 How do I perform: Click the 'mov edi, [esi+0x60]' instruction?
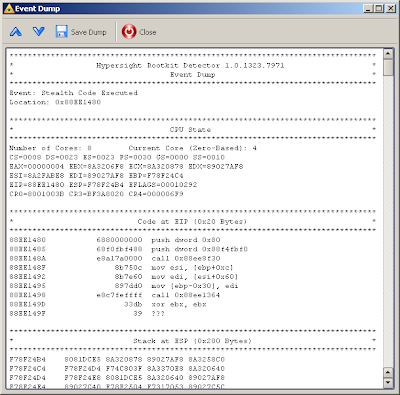pyautogui.click(x=195, y=277)
